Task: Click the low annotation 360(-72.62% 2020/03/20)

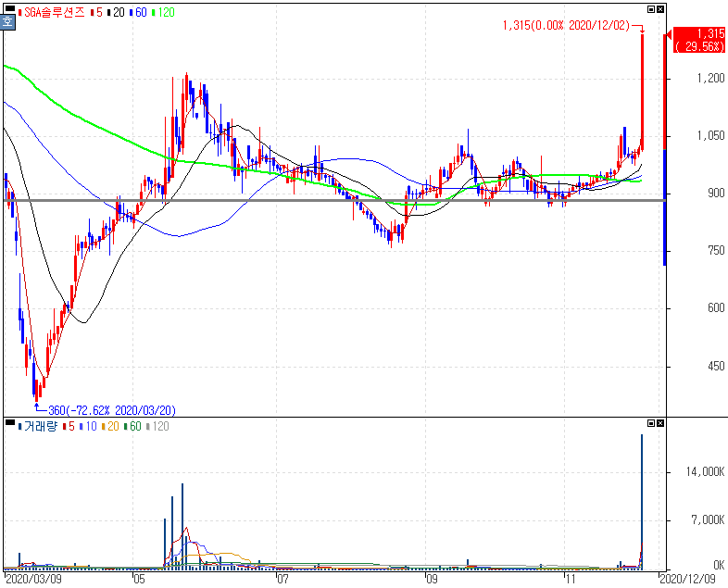Action: (x=112, y=410)
